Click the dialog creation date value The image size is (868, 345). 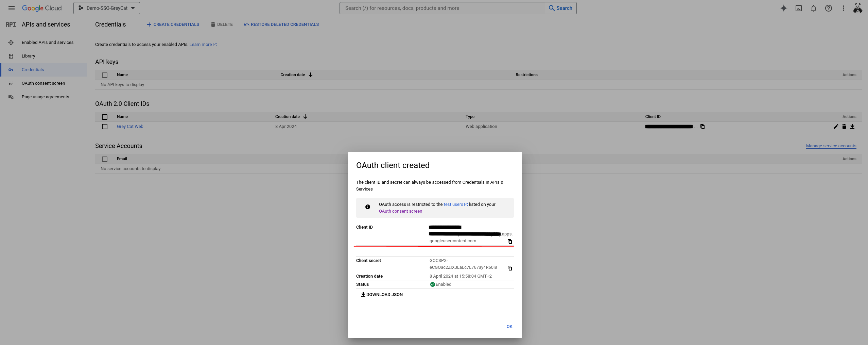[461, 276]
